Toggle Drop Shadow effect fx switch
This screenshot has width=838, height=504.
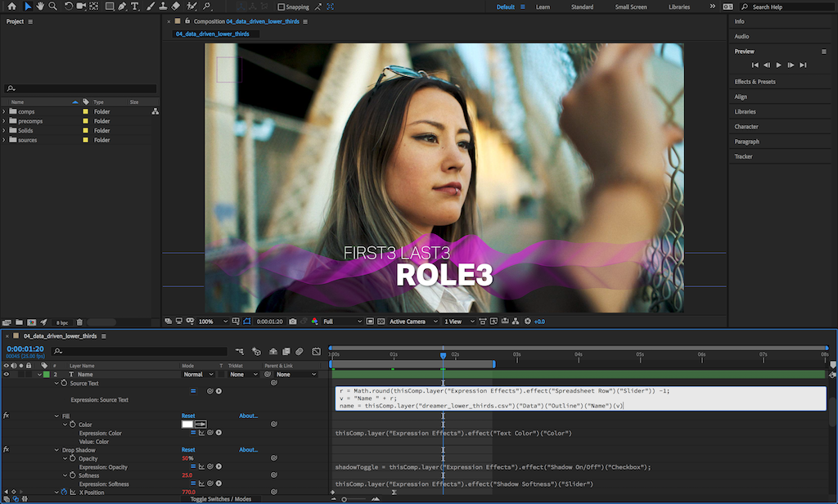(7, 449)
